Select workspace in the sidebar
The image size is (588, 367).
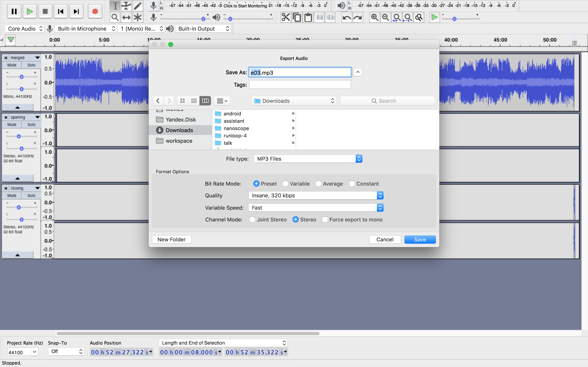pyautogui.click(x=179, y=141)
